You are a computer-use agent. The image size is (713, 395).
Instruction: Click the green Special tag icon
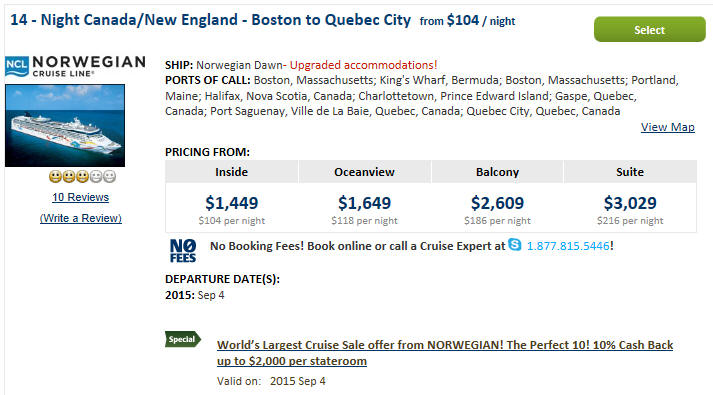[183, 339]
